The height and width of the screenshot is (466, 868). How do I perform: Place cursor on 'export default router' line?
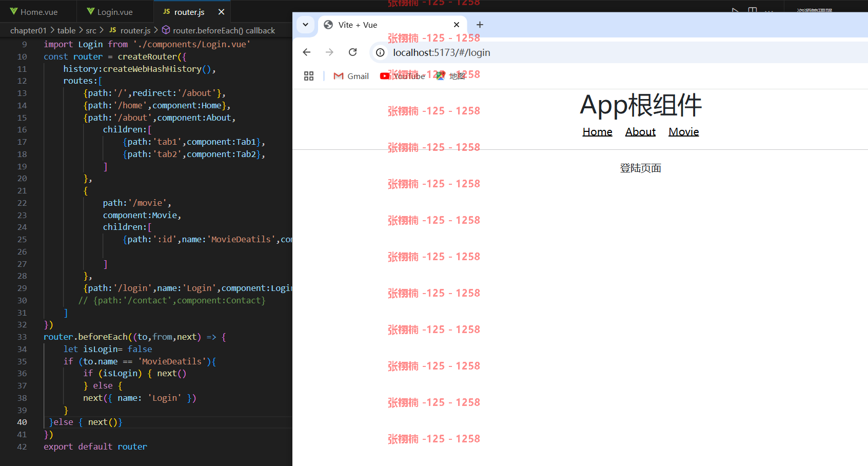coord(95,447)
